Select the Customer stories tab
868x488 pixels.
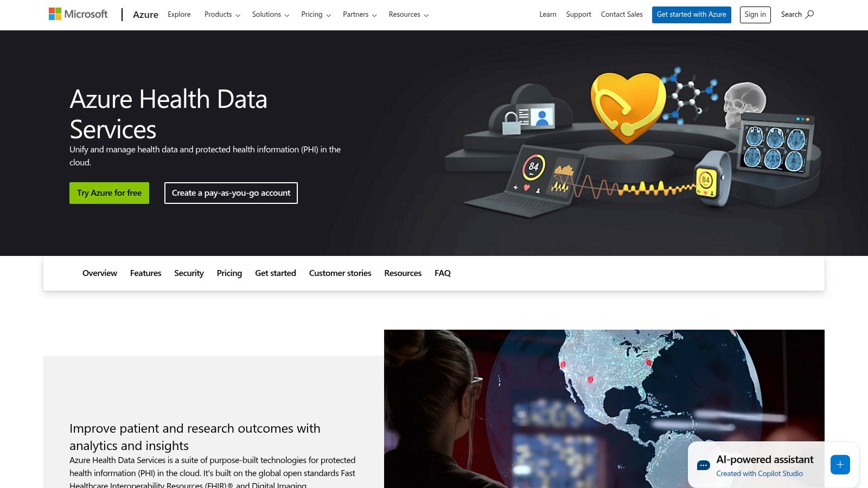[340, 273]
